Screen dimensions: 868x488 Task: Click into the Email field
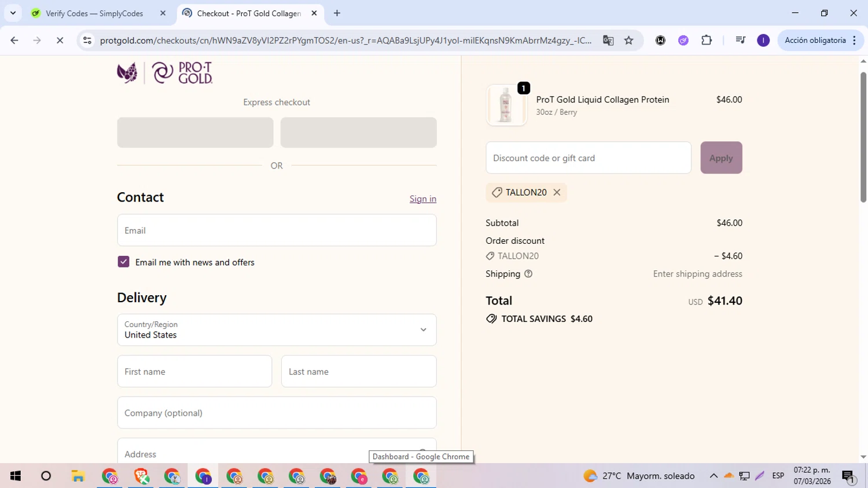277,230
